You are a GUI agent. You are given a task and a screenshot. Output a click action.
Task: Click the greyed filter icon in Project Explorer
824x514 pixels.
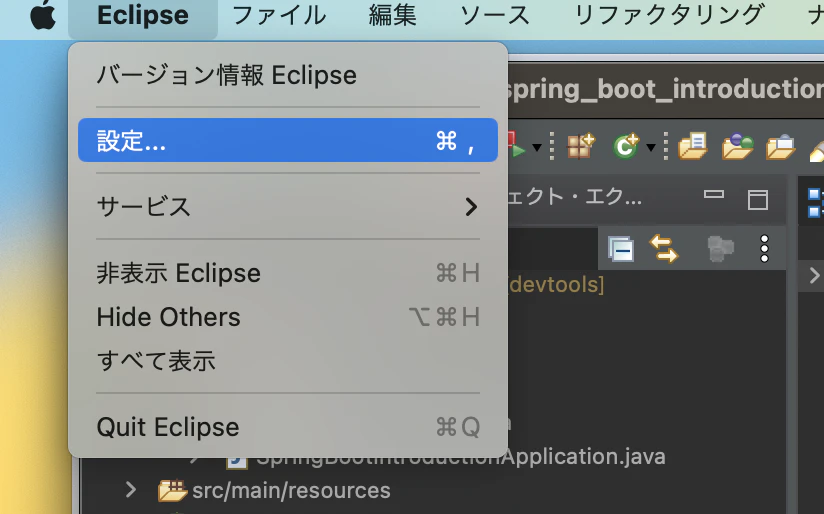pyautogui.click(x=720, y=249)
